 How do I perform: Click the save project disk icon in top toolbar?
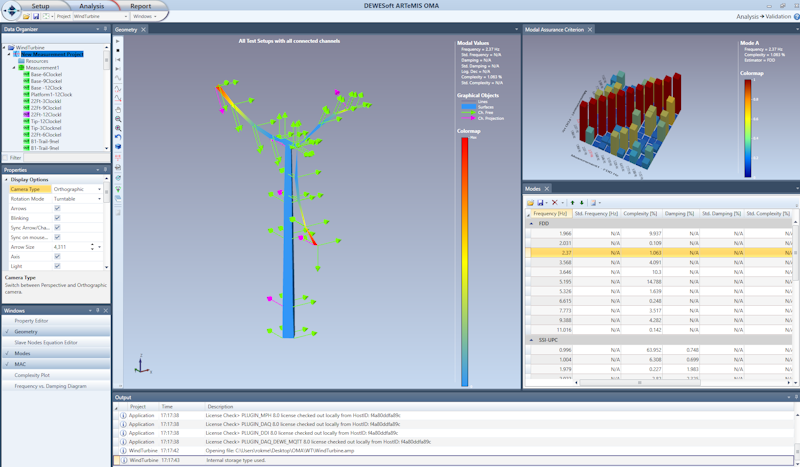click(x=36, y=16)
